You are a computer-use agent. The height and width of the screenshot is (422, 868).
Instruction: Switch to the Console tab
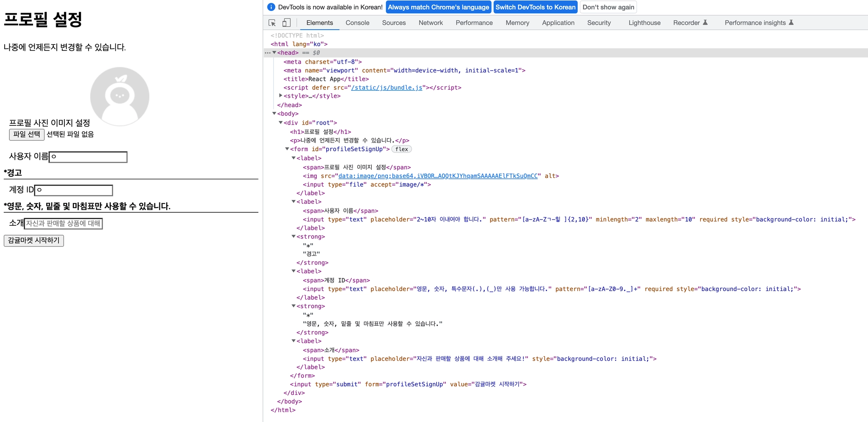357,23
